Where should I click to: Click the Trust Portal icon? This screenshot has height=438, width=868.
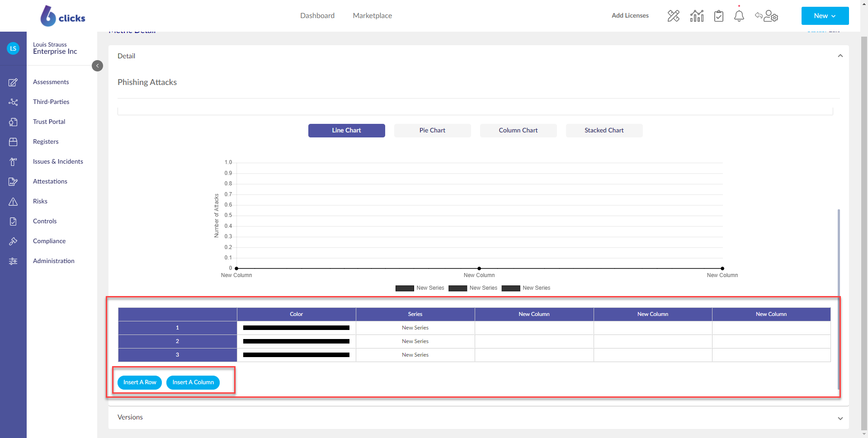coord(13,122)
